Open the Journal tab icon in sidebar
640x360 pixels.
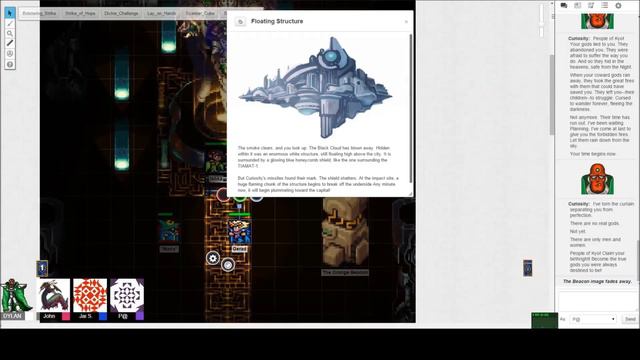tap(578, 5)
